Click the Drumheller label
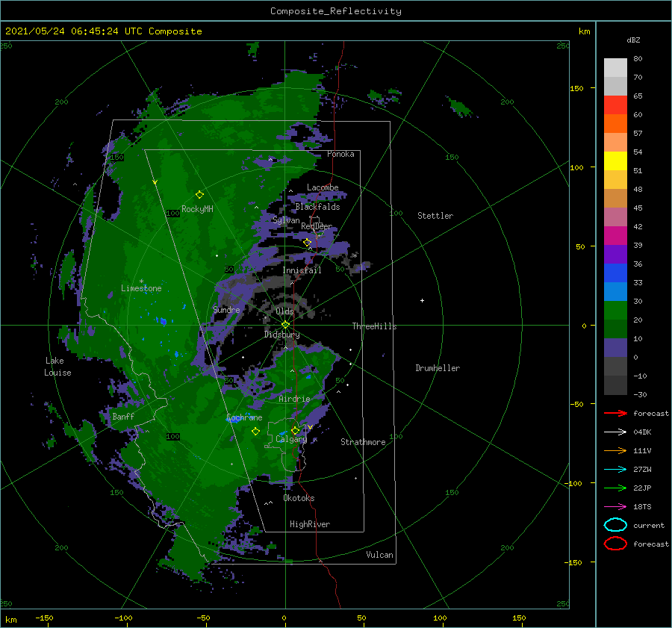 point(438,368)
